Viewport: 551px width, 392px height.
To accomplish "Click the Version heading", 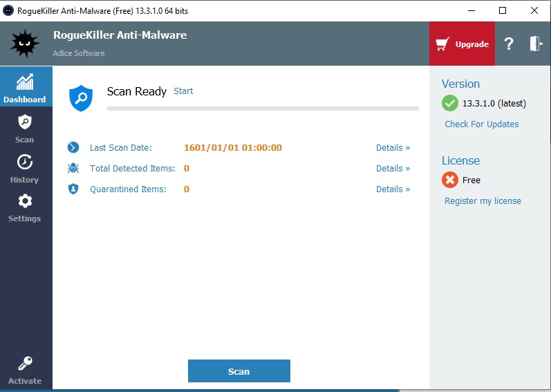I will pos(460,84).
